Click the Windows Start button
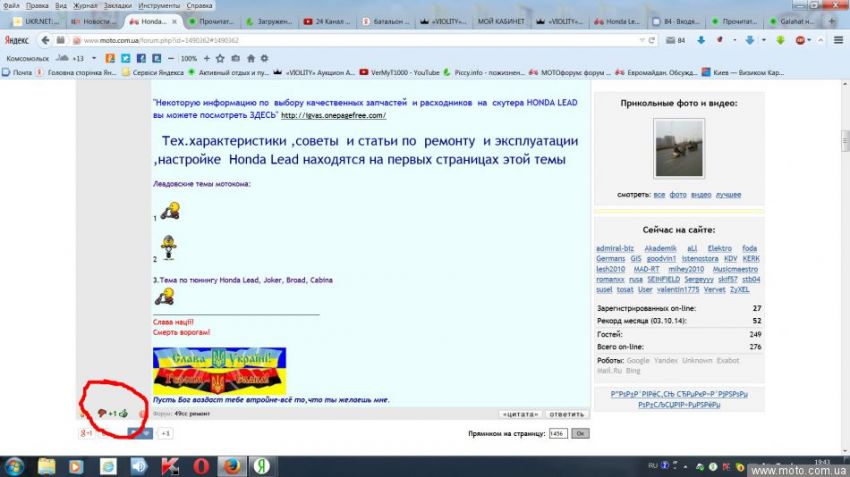Image resolution: width=850 pixels, height=477 pixels. click(x=14, y=466)
